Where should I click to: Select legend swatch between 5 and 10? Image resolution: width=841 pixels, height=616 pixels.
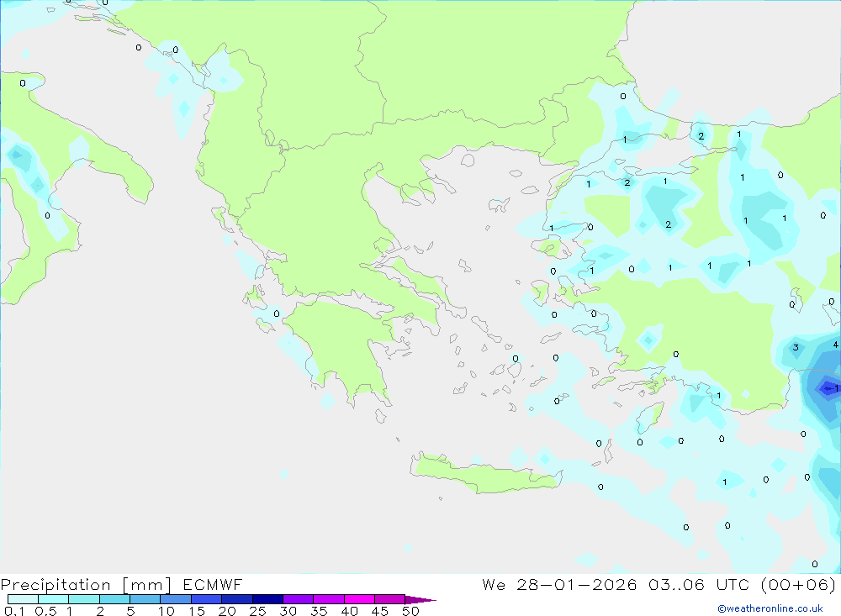point(145,599)
